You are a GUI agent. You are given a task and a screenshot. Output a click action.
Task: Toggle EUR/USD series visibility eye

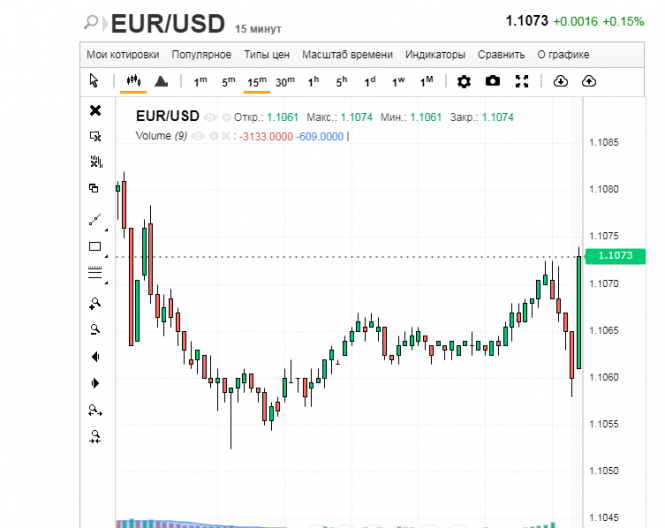pyautogui.click(x=210, y=117)
